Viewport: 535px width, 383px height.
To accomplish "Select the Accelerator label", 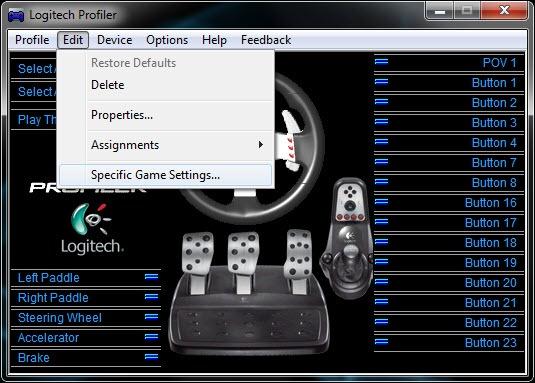I will pos(48,338).
